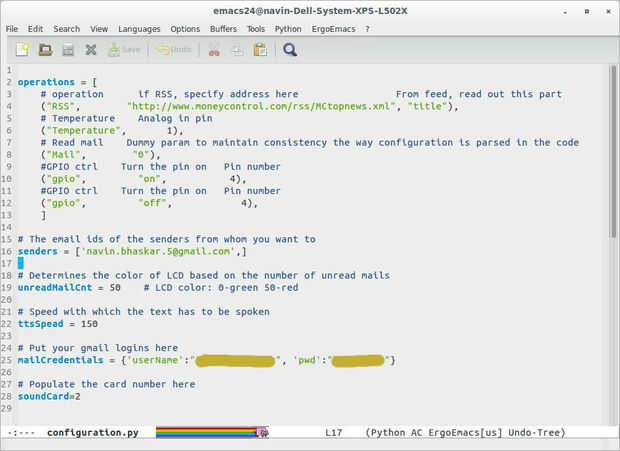The height and width of the screenshot is (451, 620).
Task: Click the Copy icon in the toolbar
Action: (x=236, y=49)
